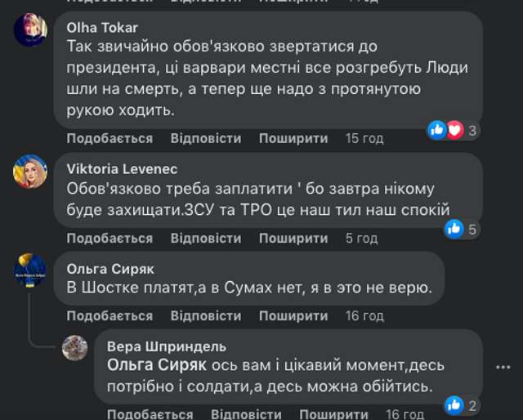Click the heart reaction icon on Olha Tokar's comment
Image resolution: width=523 pixels, height=420 pixels.
455,129
